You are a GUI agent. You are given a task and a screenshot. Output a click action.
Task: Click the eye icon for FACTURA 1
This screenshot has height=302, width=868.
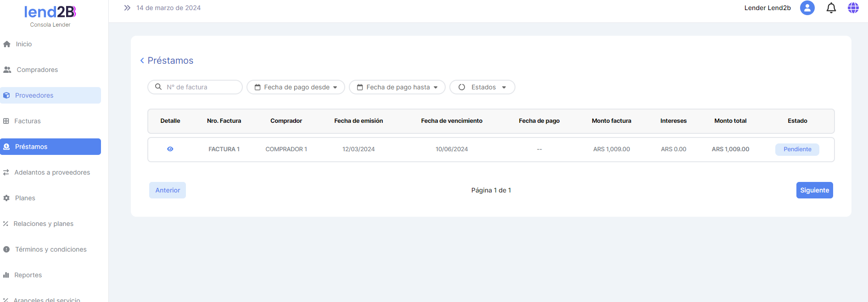tap(170, 149)
